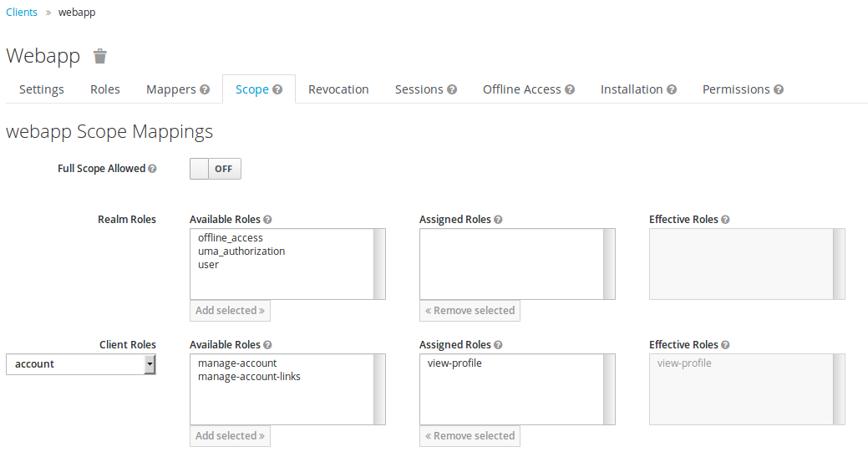Viewport: 868px width, 457px height.
Task: Open help icon next to Sessions tab
Action: 452,89
